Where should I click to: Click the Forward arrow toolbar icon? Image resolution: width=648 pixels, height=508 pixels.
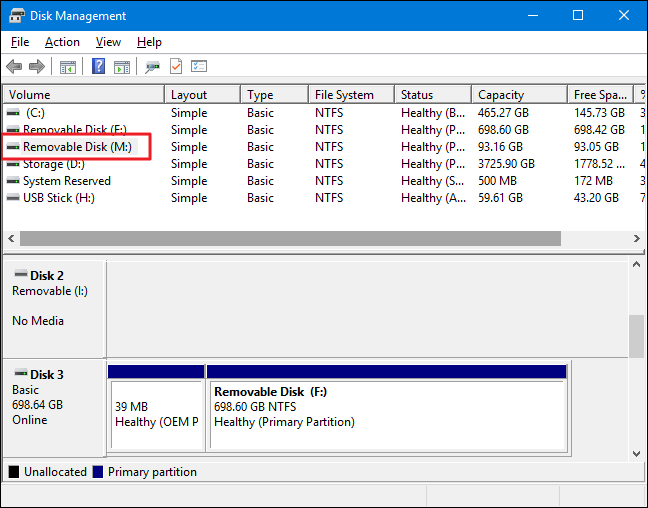tap(37, 67)
